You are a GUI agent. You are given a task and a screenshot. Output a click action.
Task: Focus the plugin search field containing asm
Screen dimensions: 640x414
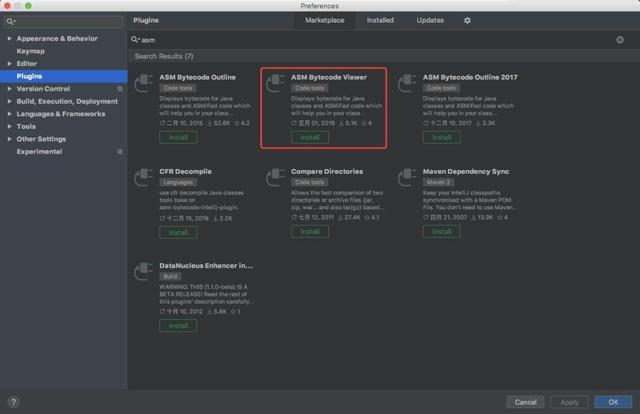[x=376, y=40]
